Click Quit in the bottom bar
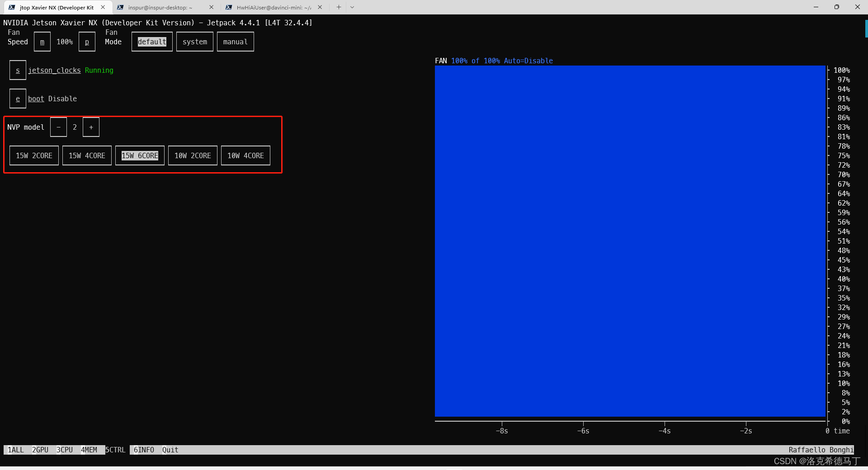Viewport: 868px width, 470px height. pyautogui.click(x=170, y=450)
